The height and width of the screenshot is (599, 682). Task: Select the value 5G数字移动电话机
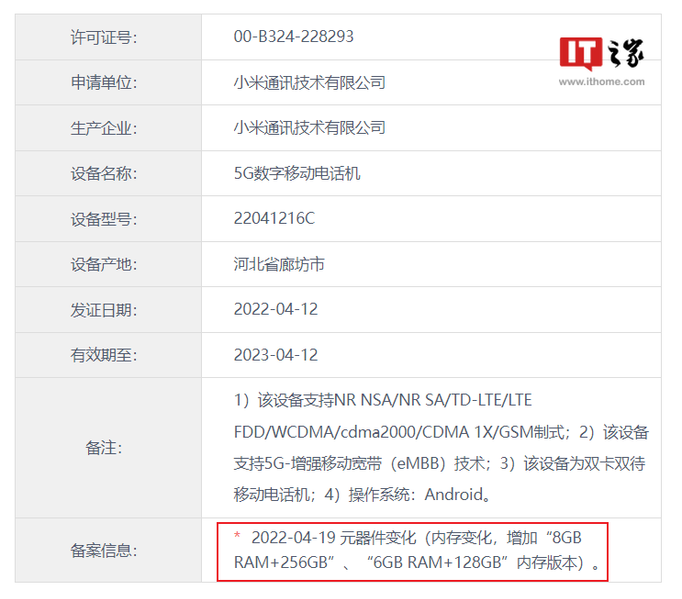point(297,174)
